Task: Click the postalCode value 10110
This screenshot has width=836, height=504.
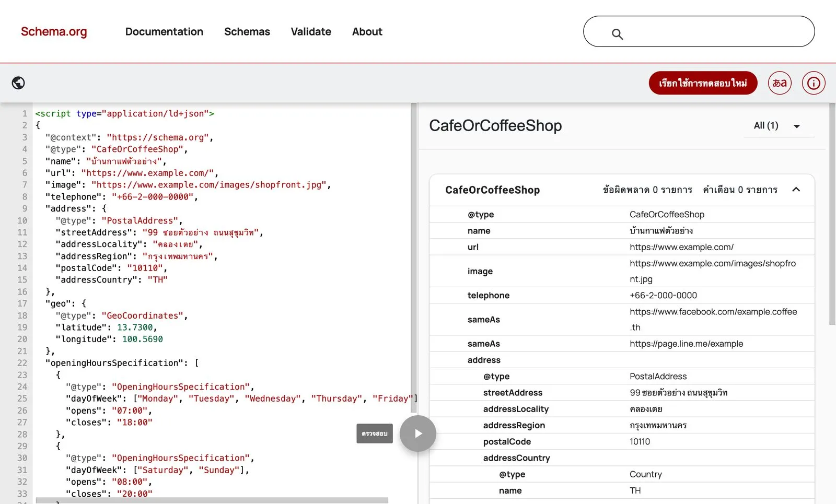Action: pos(640,442)
